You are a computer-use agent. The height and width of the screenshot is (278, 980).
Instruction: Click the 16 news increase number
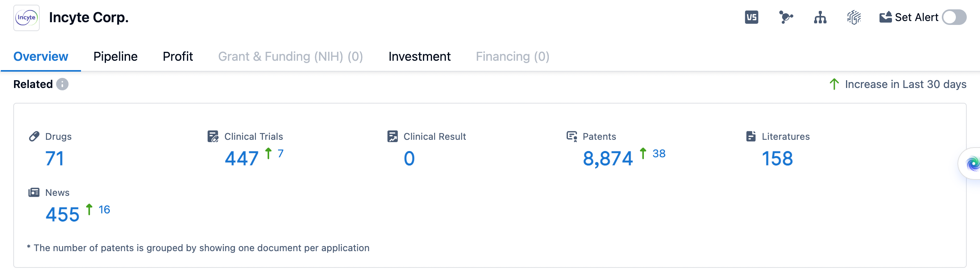pyautogui.click(x=104, y=209)
